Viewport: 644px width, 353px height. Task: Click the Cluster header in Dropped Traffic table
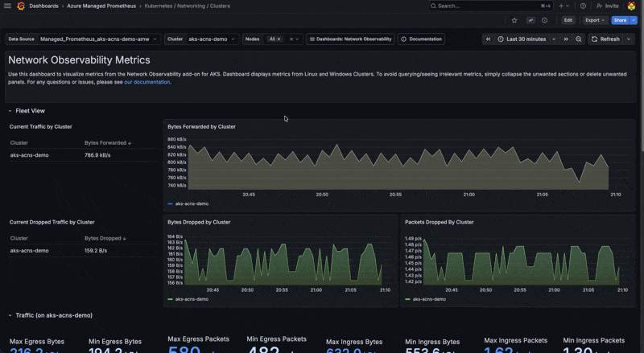point(19,238)
